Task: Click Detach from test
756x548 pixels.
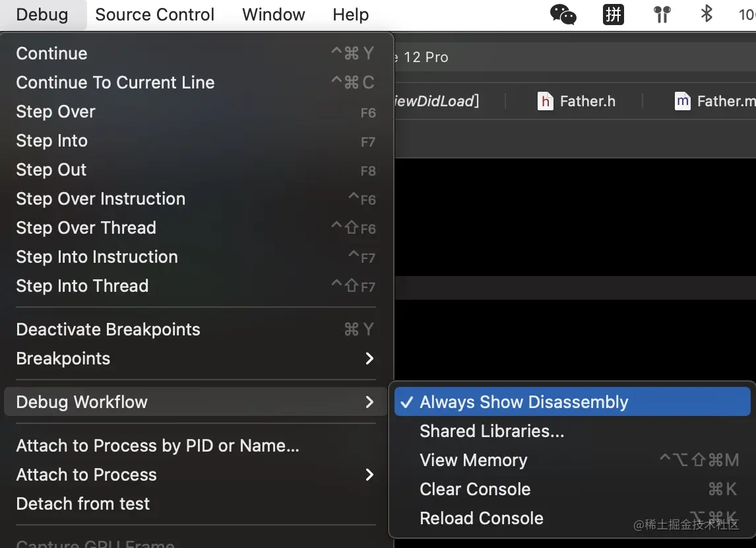Action: click(x=83, y=504)
